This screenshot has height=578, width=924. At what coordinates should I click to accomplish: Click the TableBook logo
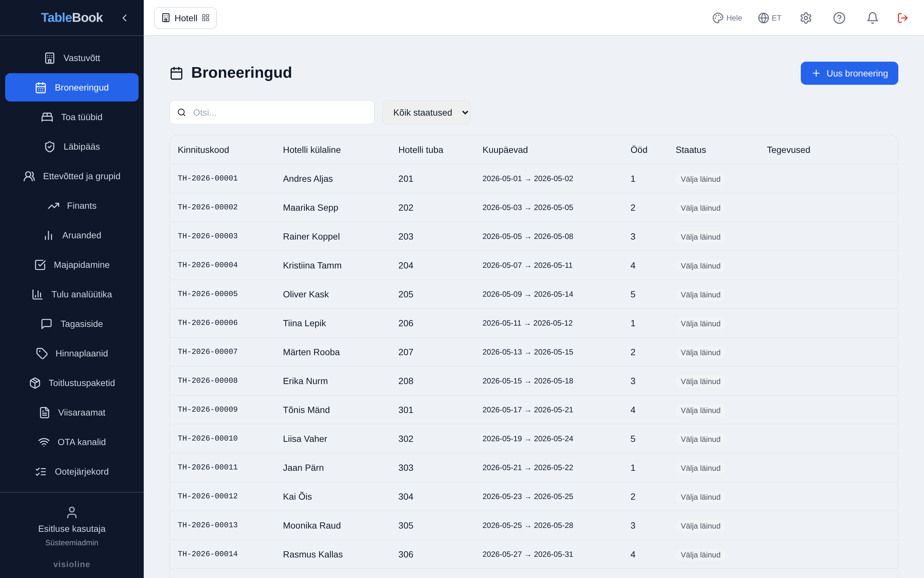(72, 18)
